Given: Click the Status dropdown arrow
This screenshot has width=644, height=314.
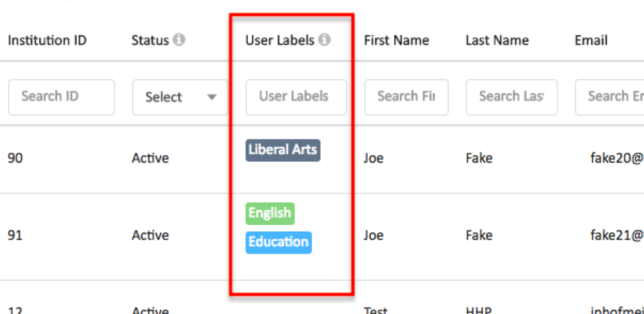Looking at the screenshot, I should click(x=212, y=97).
